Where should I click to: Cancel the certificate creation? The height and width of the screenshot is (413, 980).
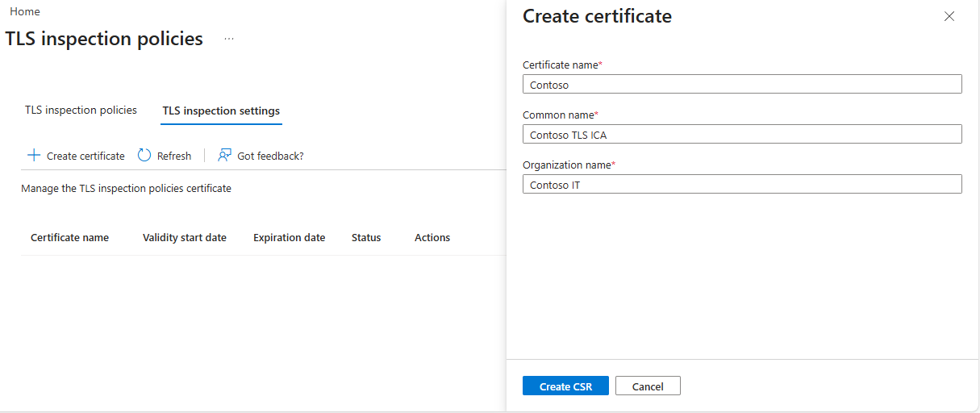click(648, 386)
